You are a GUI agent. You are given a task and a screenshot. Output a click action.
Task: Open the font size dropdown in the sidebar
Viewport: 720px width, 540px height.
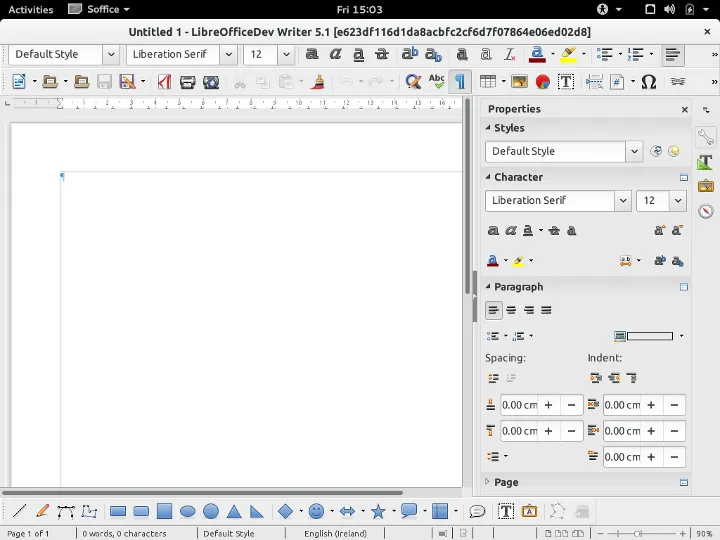coord(679,201)
